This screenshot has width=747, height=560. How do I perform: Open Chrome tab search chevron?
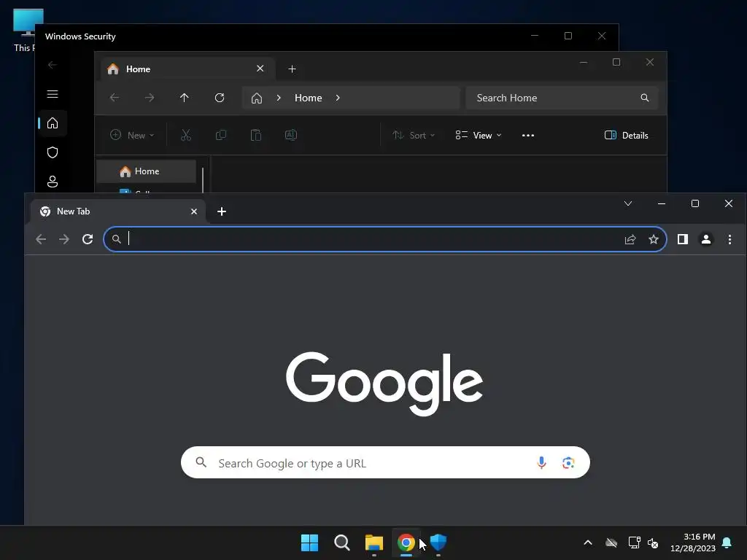[628, 203]
